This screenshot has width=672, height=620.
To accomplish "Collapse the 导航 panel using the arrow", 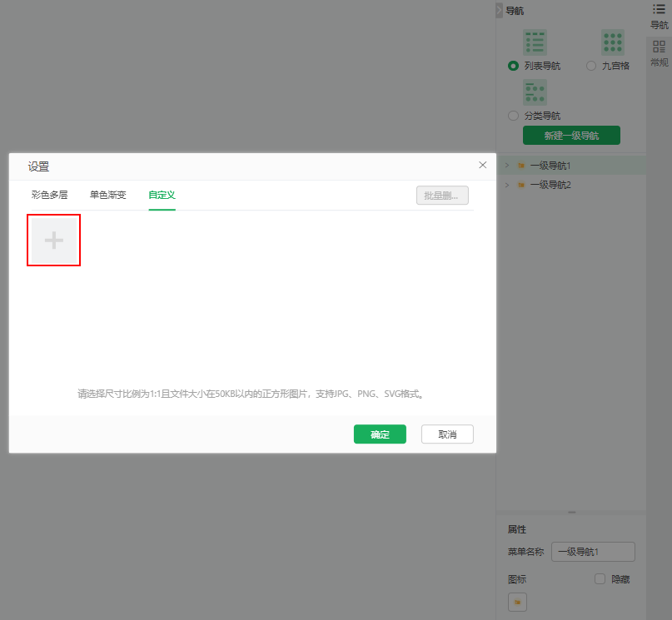I will pos(500,11).
